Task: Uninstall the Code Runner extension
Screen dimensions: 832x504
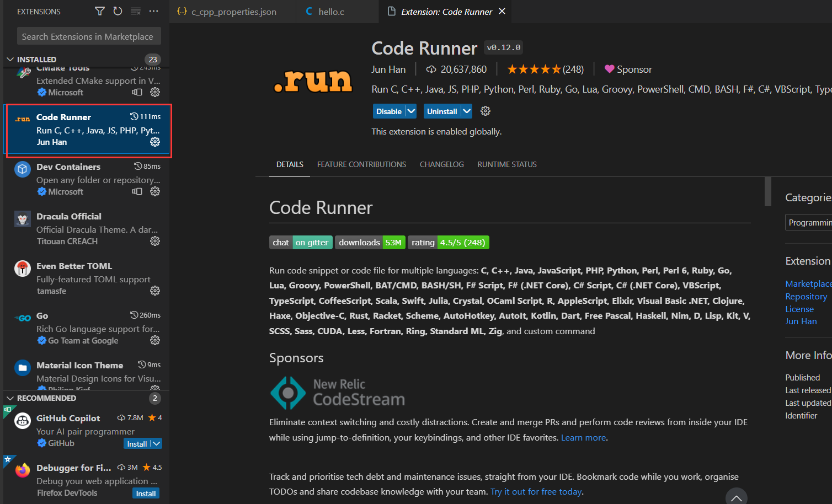Action: click(442, 111)
